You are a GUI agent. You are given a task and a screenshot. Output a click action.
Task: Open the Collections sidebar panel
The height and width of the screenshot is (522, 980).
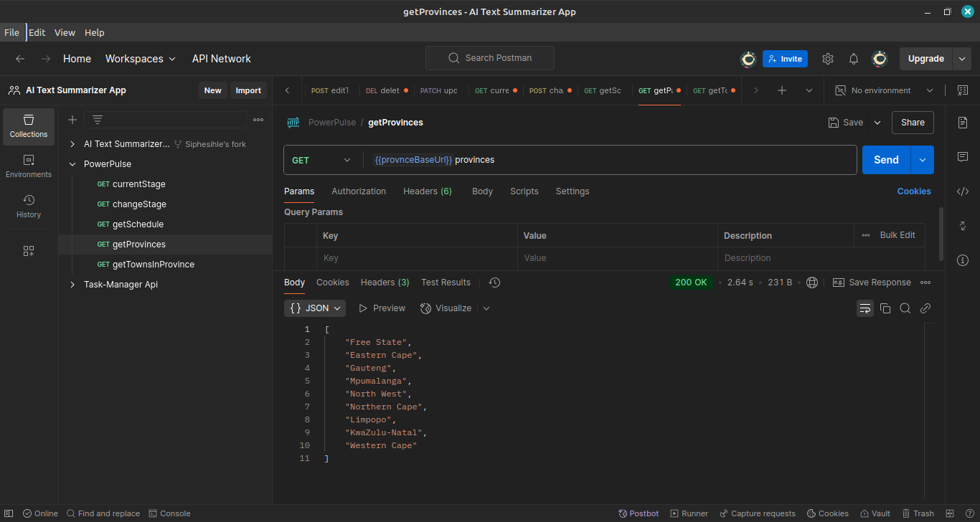(29, 126)
